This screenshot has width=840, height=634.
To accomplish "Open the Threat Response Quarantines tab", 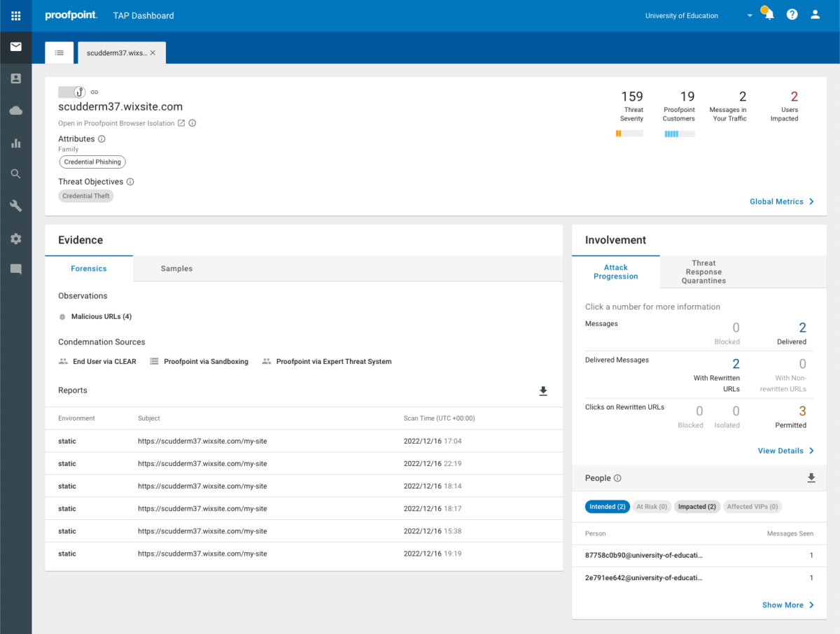I will coord(703,272).
